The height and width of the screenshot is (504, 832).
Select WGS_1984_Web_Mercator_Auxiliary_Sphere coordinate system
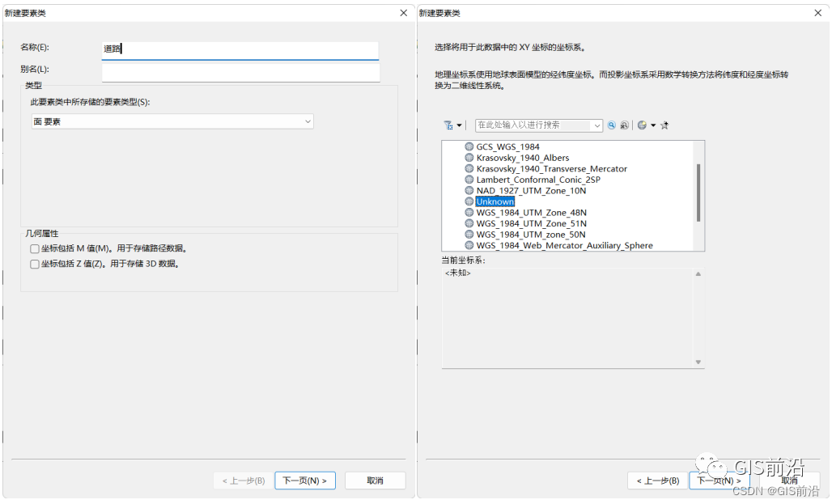[x=564, y=245]
